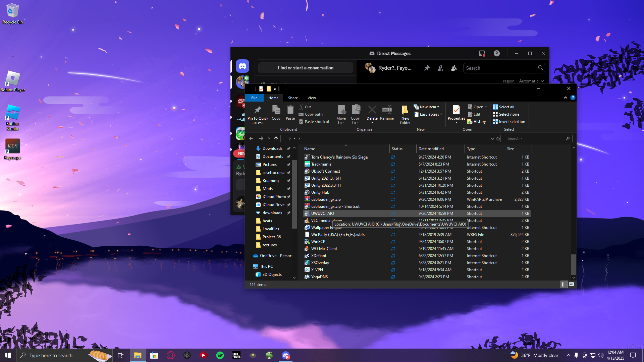Click Select all in ribbon
Viewport: 644px width, 362px height.
pyautogui.click(x=503, y=107)
